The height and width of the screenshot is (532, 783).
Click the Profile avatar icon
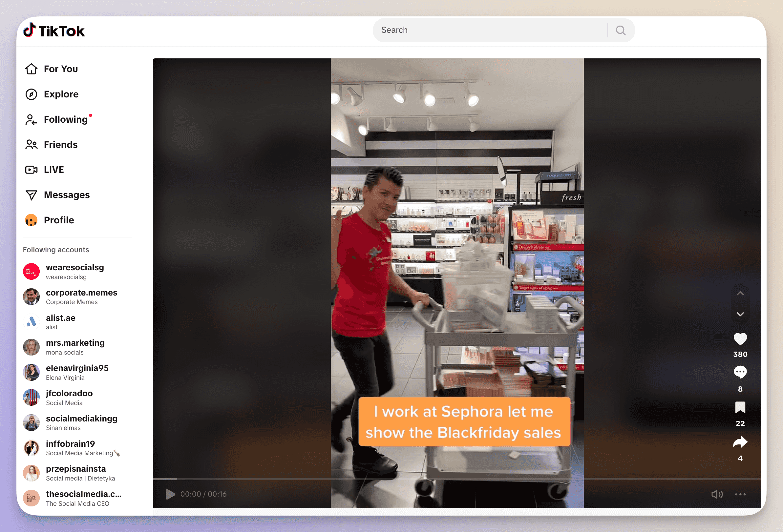tap(31, 220)
